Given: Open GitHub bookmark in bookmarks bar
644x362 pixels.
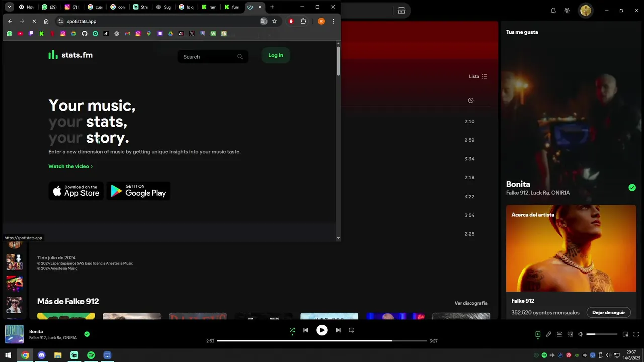Looking at the screenshot, I should click(x=85, y=34).
